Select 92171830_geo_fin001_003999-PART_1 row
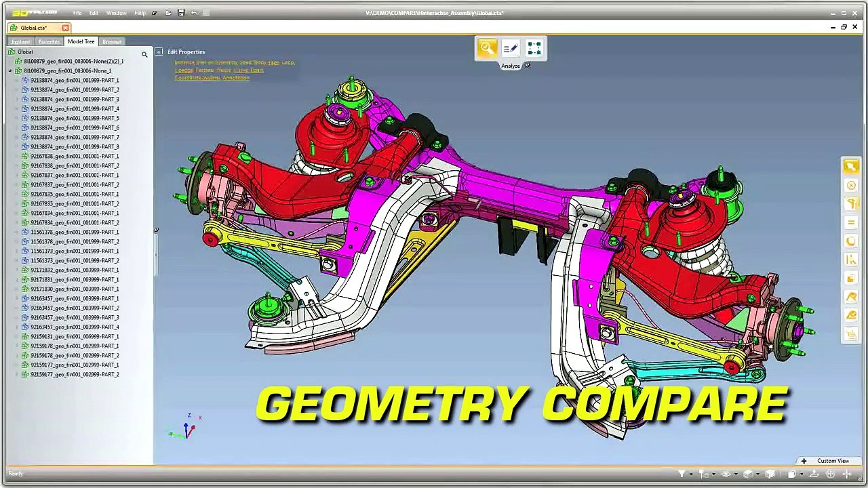 [x=75, y=289]
